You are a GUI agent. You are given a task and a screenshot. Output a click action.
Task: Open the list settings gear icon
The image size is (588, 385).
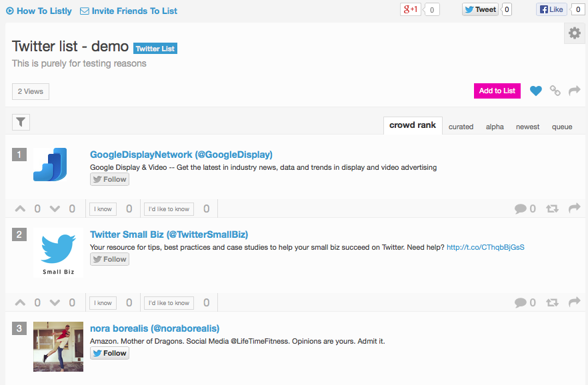coord(575,33)
